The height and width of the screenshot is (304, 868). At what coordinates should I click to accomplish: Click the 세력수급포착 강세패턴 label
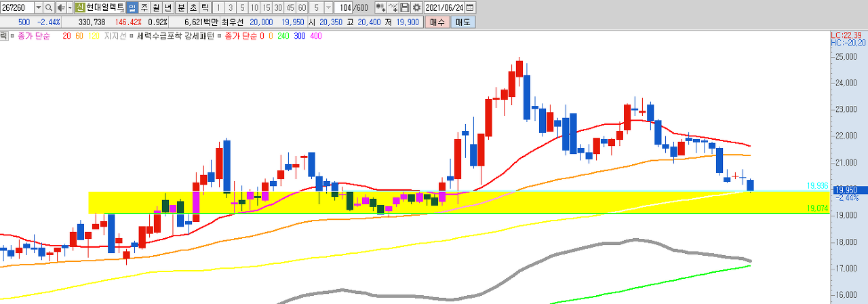click(176, 36)
